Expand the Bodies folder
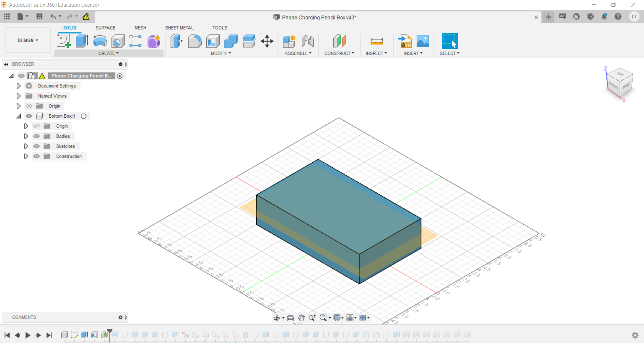Image resolution: width=644 pixels, height=343 pixels. point(26,136)
